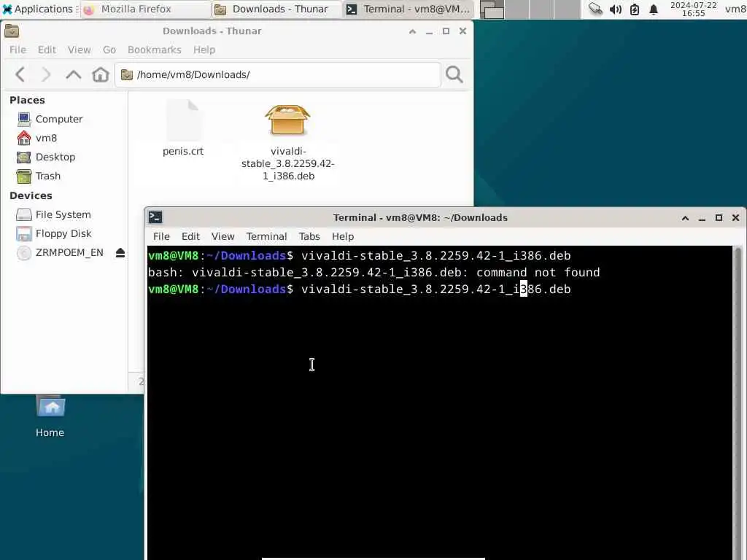Click the Thunar path bar /home/vm8/Downloads/
Viewport: 747px width, 560px height.
pyautogui.click(x=278, y=75)
